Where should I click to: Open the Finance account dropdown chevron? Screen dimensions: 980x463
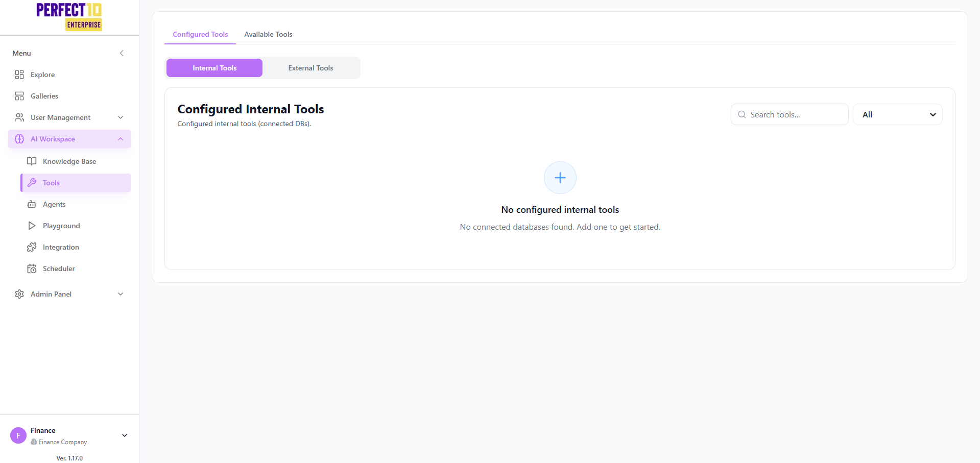[x=125, y=435]
